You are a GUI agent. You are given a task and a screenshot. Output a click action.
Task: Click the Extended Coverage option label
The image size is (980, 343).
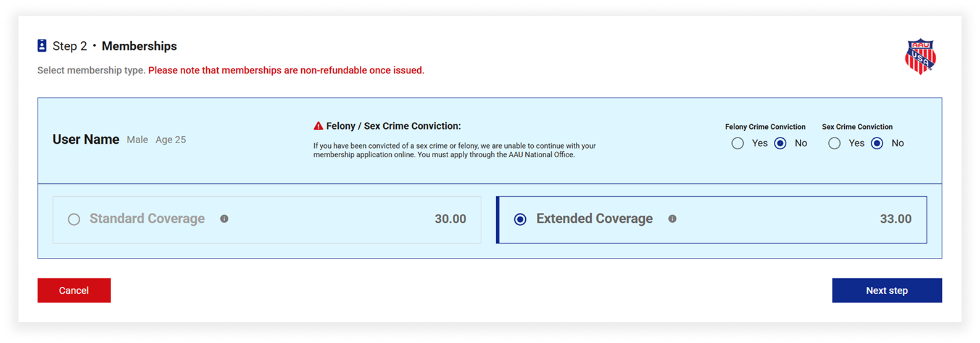(x=594, y=219)
